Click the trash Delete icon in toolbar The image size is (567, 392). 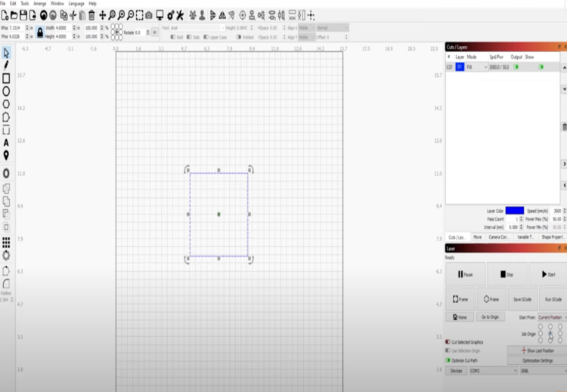tap(91, 15)
